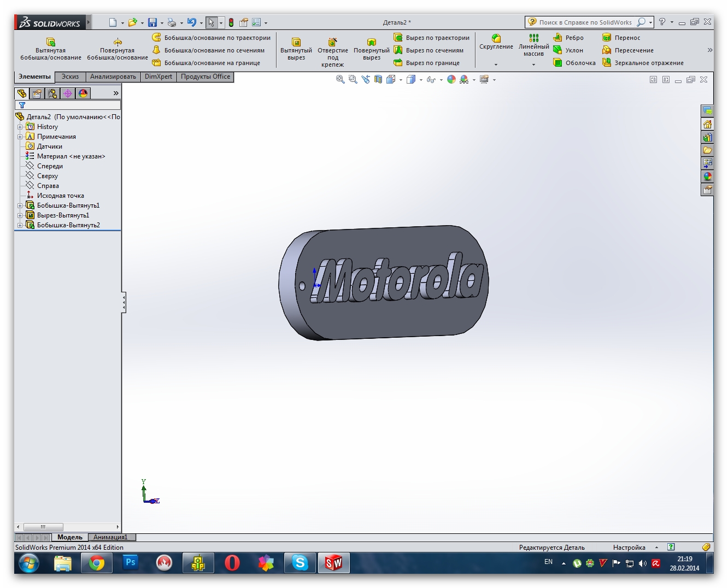The height and width of the screenshot is (588, 728).
Task: Expand the Бобышка-Вытянуть1 feature node
Action: (20, 205)
